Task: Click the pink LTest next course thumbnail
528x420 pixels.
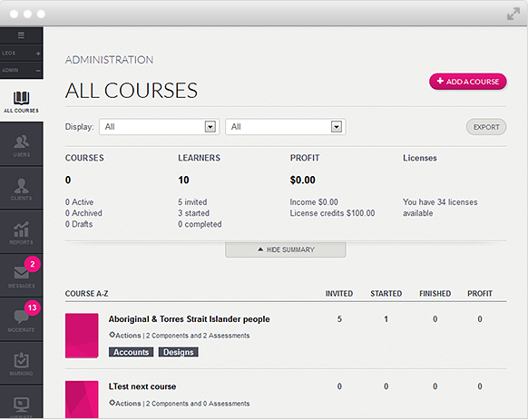Action: 82,399
